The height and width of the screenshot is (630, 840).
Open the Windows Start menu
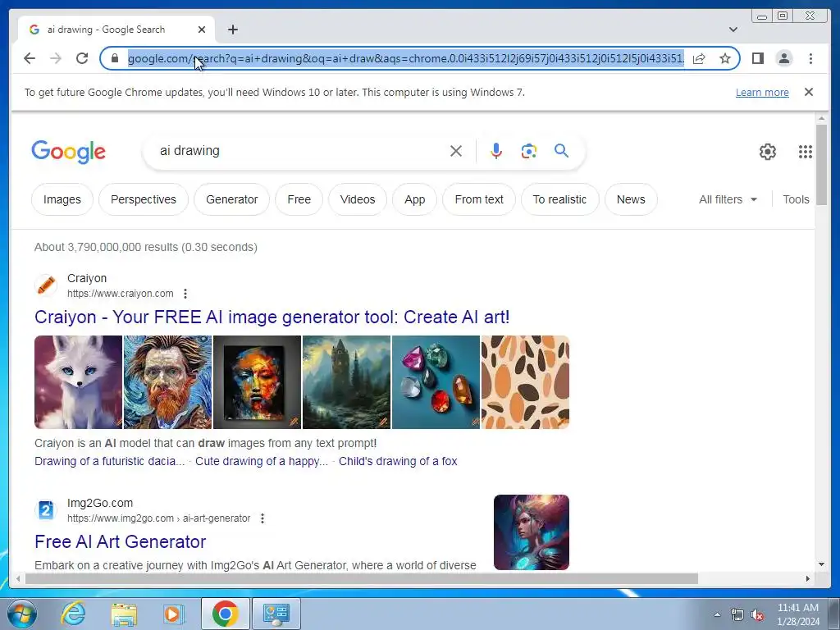click(x=22, y=614)
